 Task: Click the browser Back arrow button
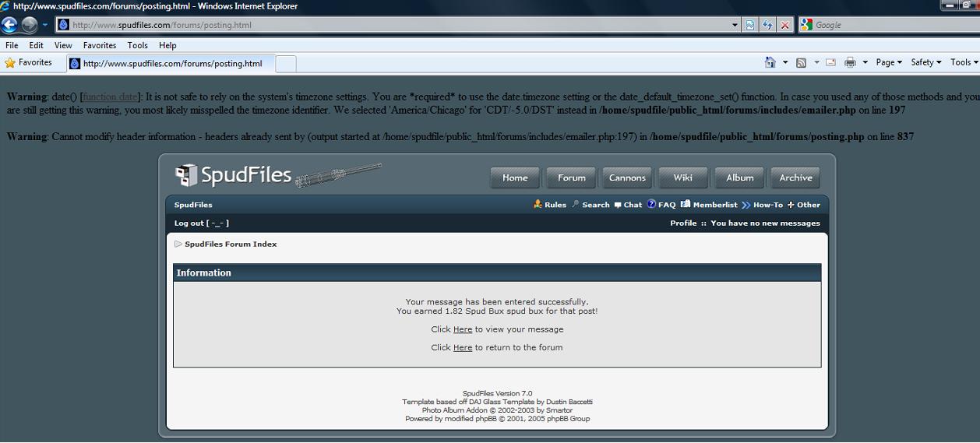click(10, 25)
